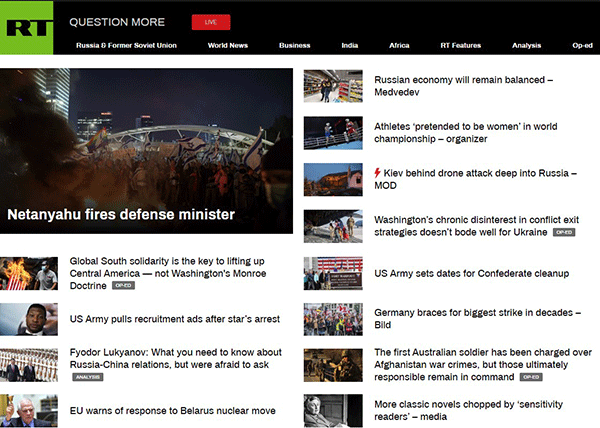
Task: Open Fyodor Lukyanov Russia-China relations article
Action: point(175,359)
